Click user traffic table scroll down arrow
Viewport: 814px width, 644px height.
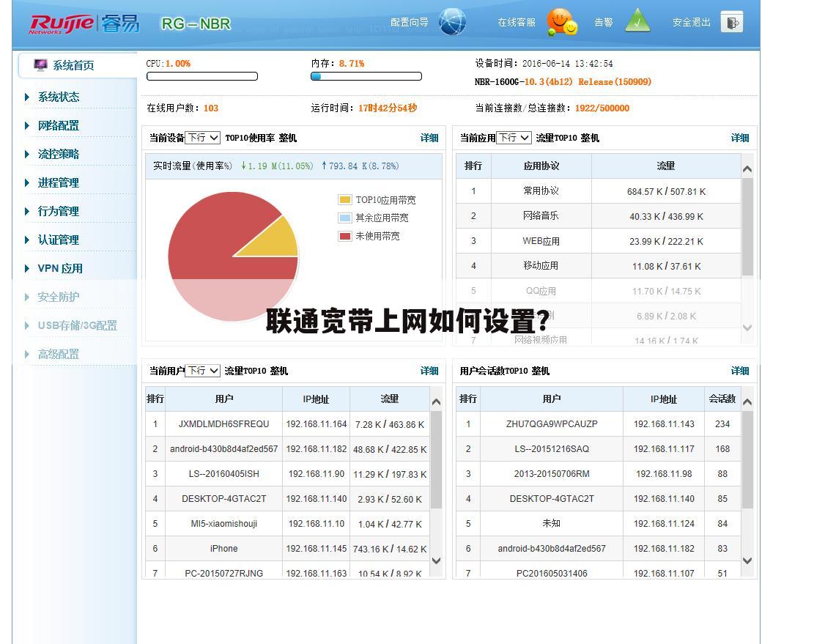[x=437, y=561]
